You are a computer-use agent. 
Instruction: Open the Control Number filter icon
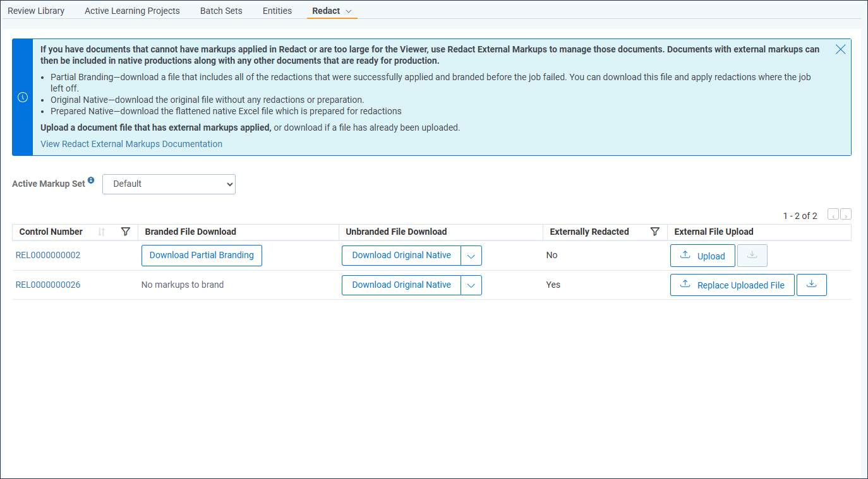pos(125,232)
